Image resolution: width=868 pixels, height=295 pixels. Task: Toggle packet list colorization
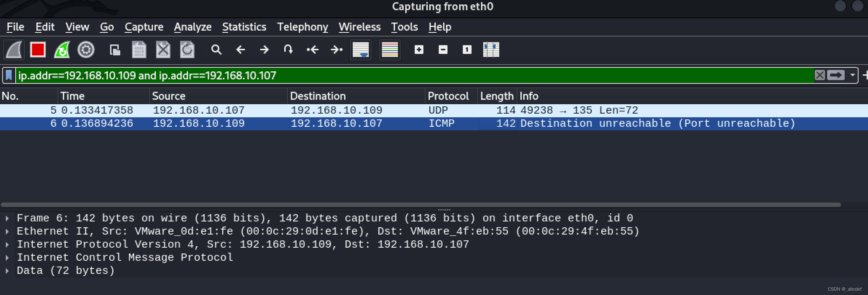click(x=390, y=50)
